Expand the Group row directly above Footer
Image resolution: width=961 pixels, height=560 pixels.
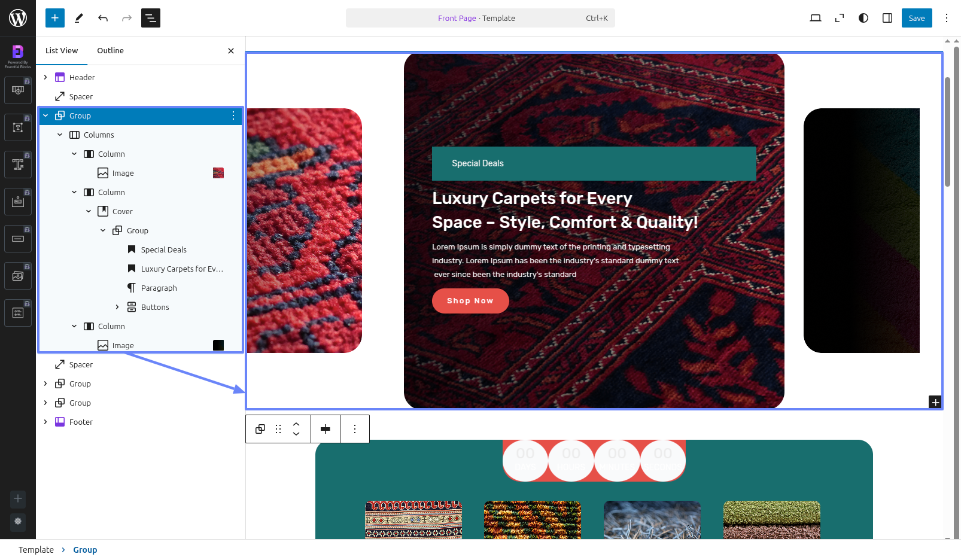coord(45,403)
